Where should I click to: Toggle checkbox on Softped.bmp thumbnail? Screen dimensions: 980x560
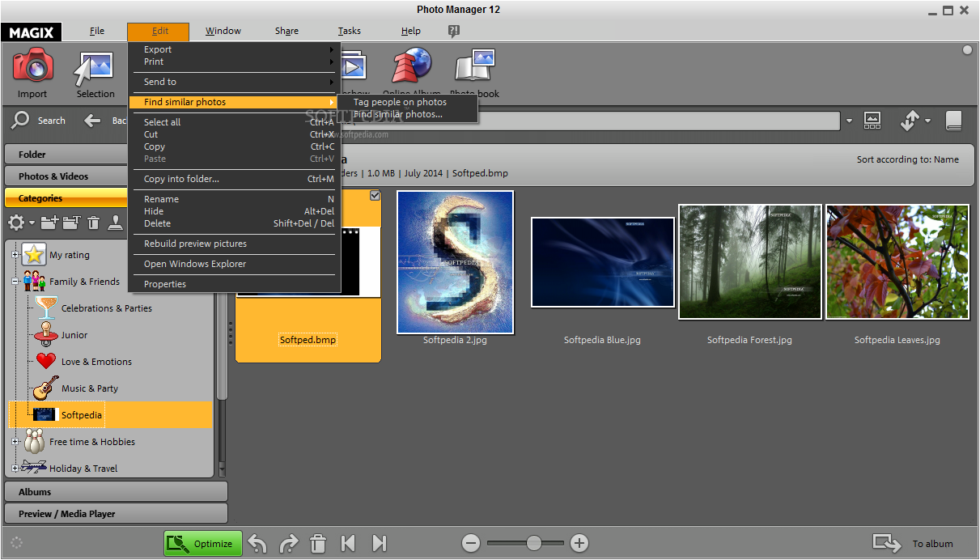(375, 195)
